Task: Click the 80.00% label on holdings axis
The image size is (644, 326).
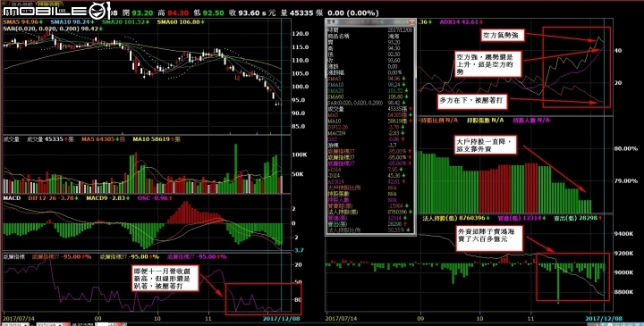Action: pyautogui.click(x=626, y=149)
